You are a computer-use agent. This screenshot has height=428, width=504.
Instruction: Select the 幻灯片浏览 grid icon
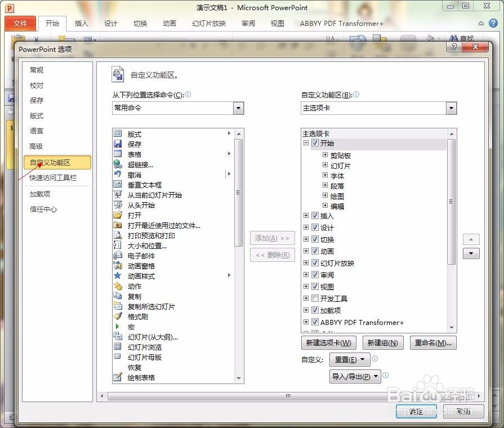(118, 346)
